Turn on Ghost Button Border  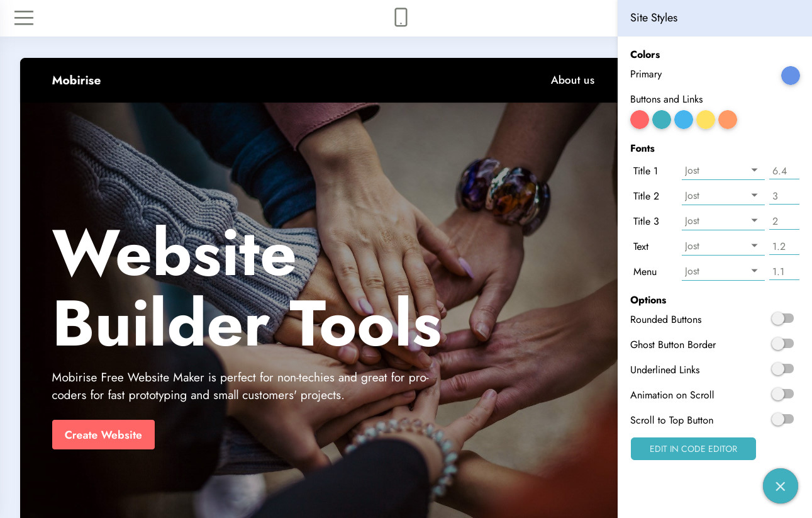point(782,344)
